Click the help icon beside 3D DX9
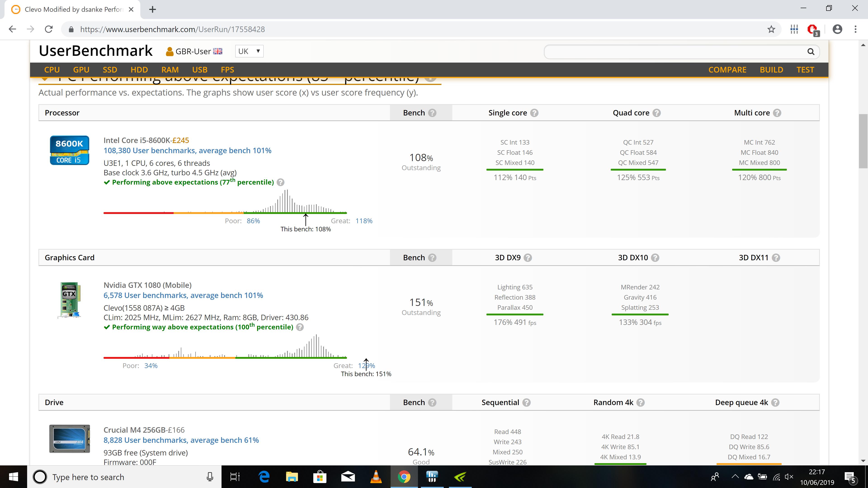This screenshot has width=868, height=488. (x=528, y=258)
